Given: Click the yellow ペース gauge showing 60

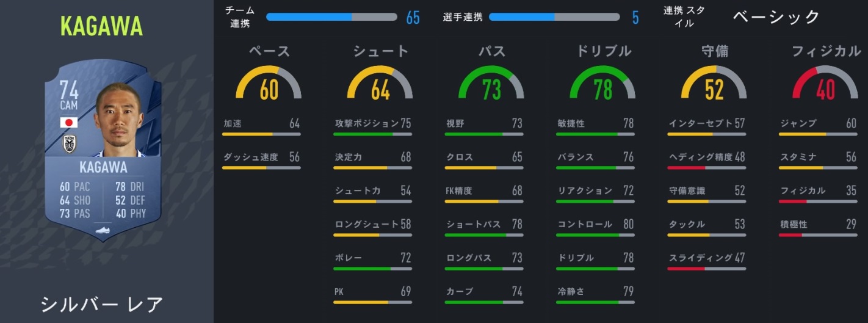Looking at the screenshot, I should 269,84.
